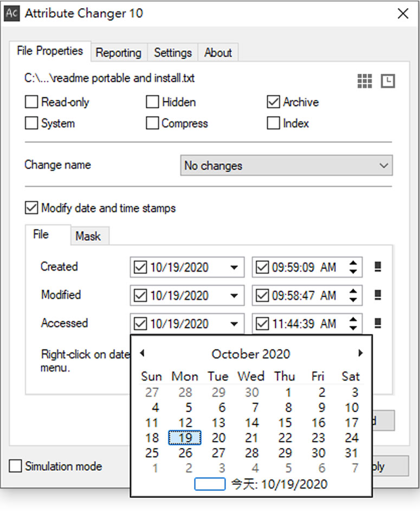Screen dimensions: 420x512
Task: Click October 2020 calendar header
Action: click(x=250, y=354)
